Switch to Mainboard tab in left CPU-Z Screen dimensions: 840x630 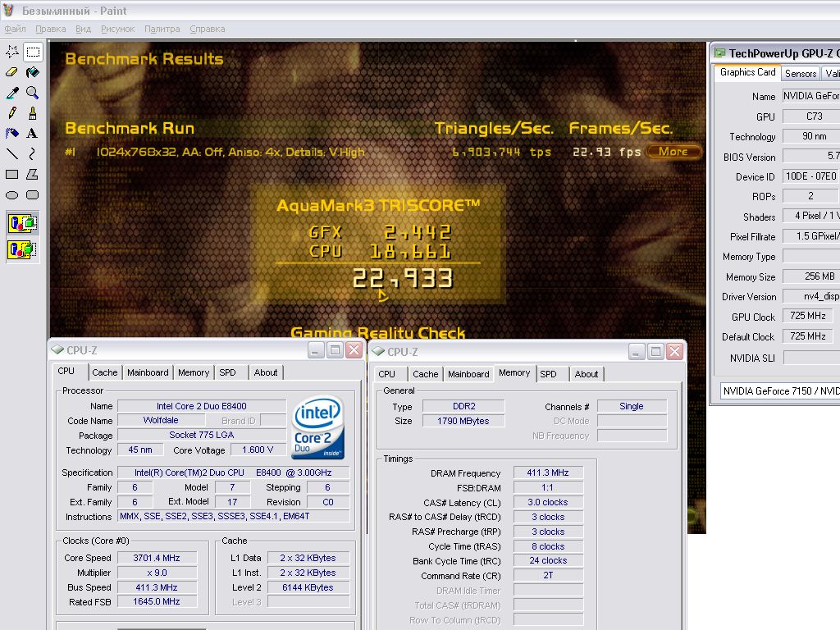(148, 372)
